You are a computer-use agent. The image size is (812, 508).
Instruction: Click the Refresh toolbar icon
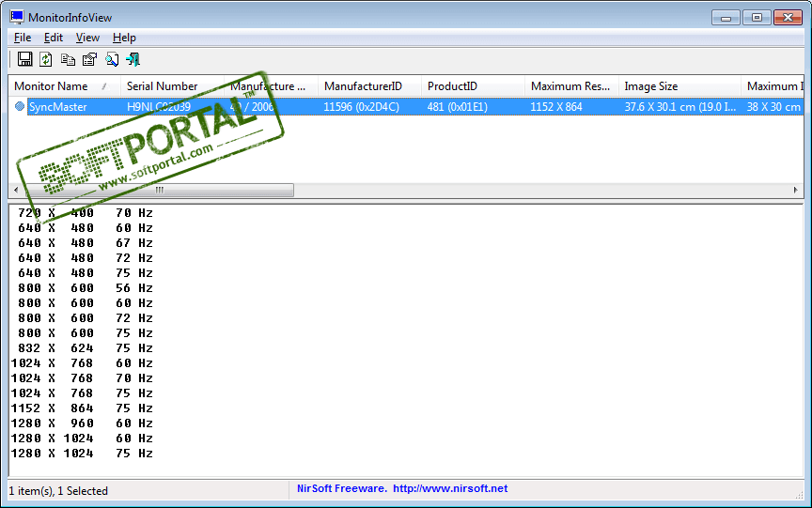[x=46, y=59]
